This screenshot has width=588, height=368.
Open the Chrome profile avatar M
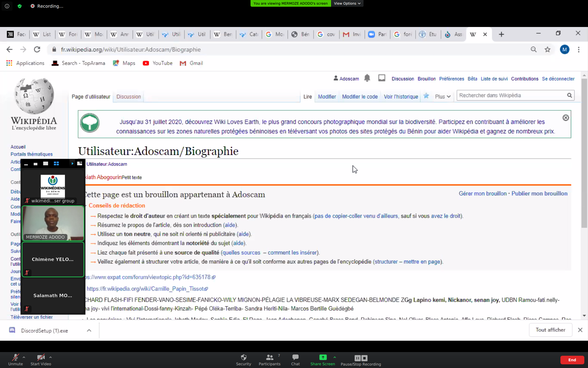click(x=564, y=49)
